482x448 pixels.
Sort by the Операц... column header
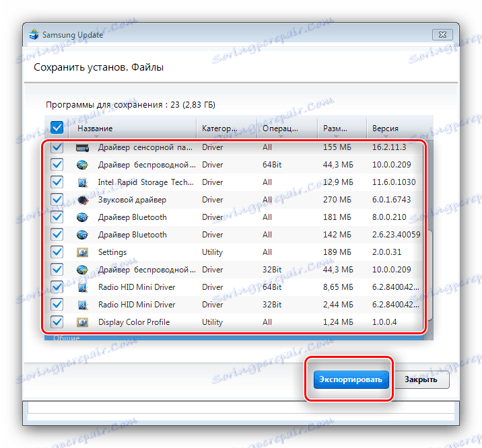(x=287, y=128)
